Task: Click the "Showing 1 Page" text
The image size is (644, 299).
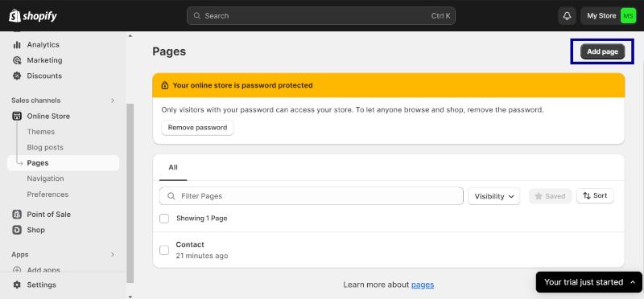Action: [202, 219]
